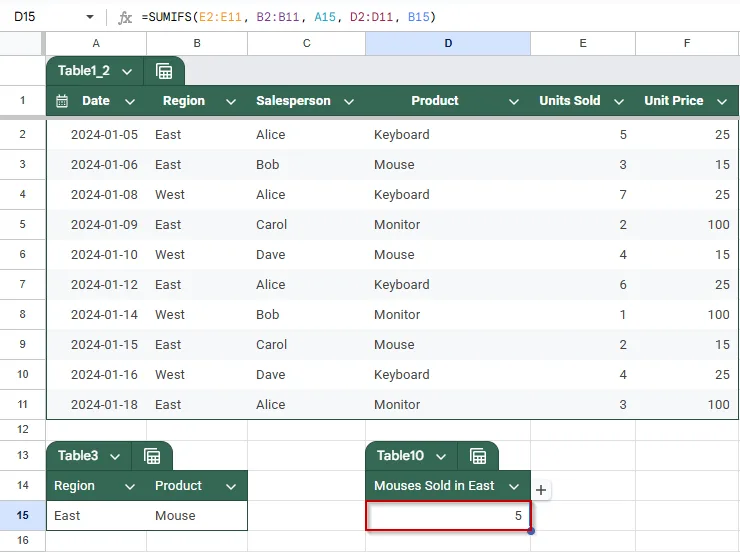Select row 12 header

coord(23,429)
